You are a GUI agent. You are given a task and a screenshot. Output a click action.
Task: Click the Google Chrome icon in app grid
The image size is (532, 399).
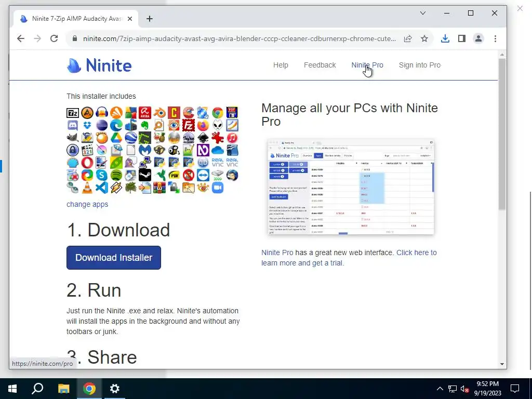click(x=218, y=113)
